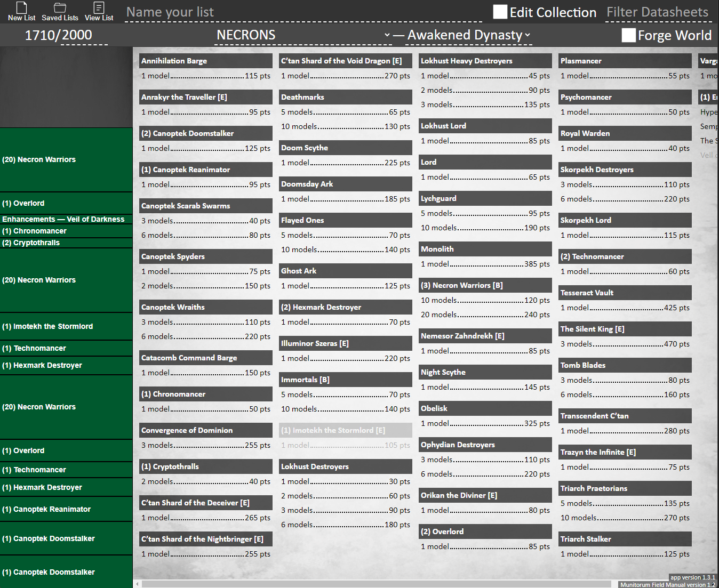Viewport: 719px width, 588px height.
Task: Add Skorpekh Destroyers 6 models 220 pts
Action: [625, 199]
